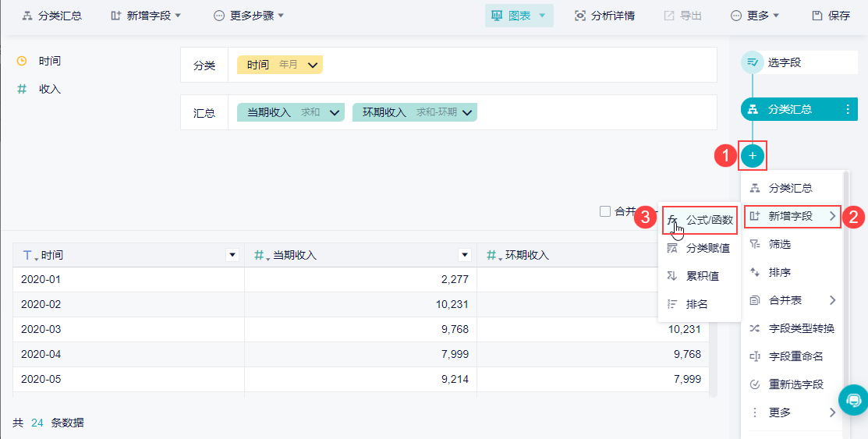Click the 收入 field in the list
This screenshot has height=439, width=868.
(50, 89)
